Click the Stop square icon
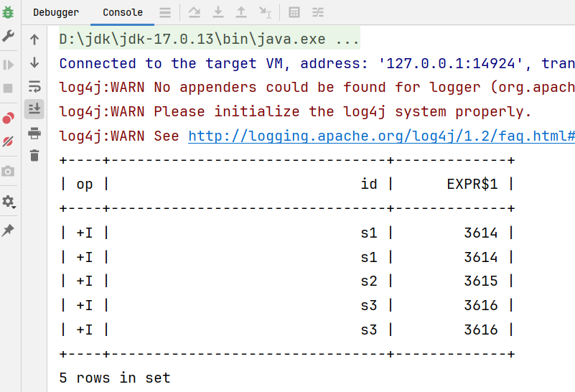The height and width of the screenshot is (392, 575). pos(8,88)
